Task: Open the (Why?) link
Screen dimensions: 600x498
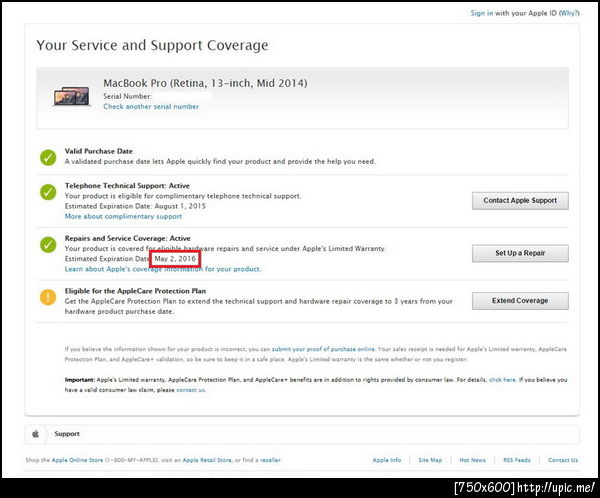Action: [569, 13]
